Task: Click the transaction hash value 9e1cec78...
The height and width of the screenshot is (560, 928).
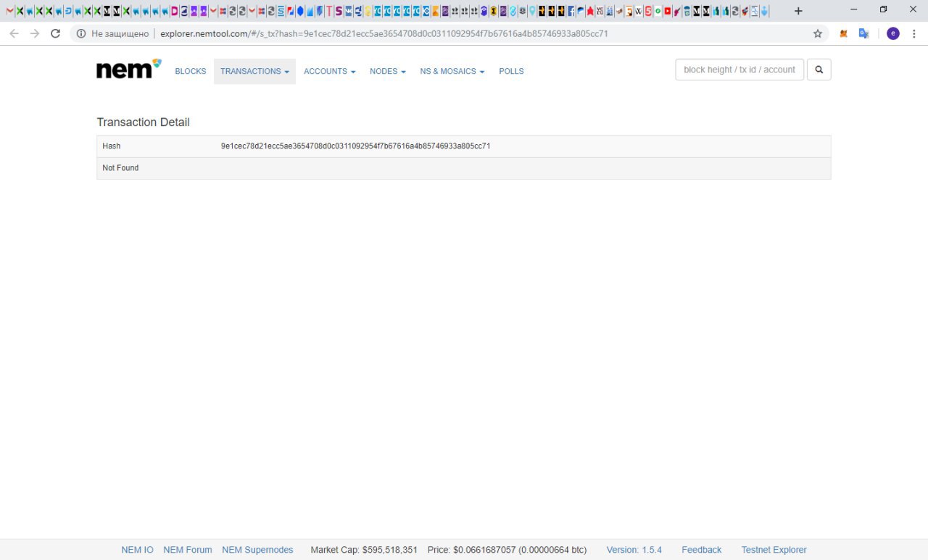Action: point(356,146)
